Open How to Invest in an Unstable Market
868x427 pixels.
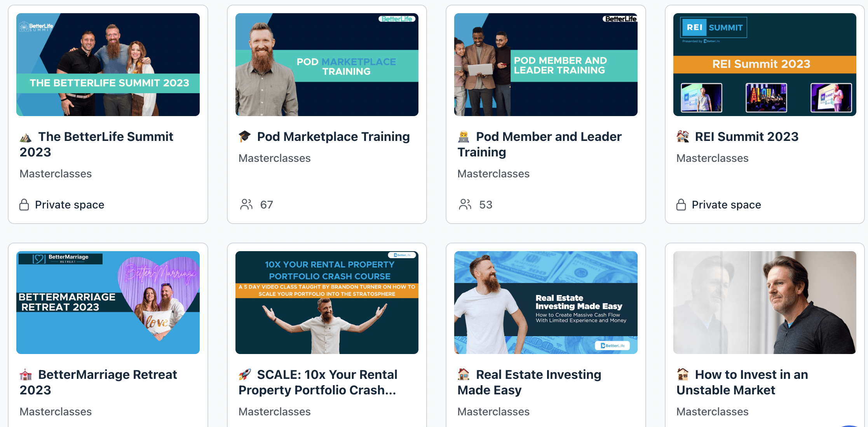(742, 382)
